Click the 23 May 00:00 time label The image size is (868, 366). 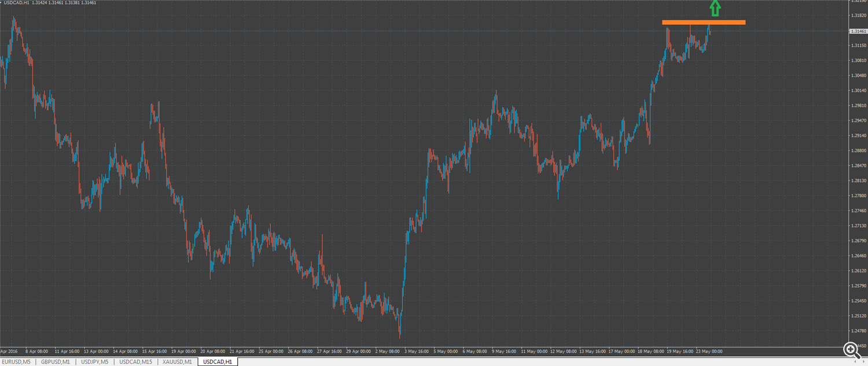(x=709, y=351)
